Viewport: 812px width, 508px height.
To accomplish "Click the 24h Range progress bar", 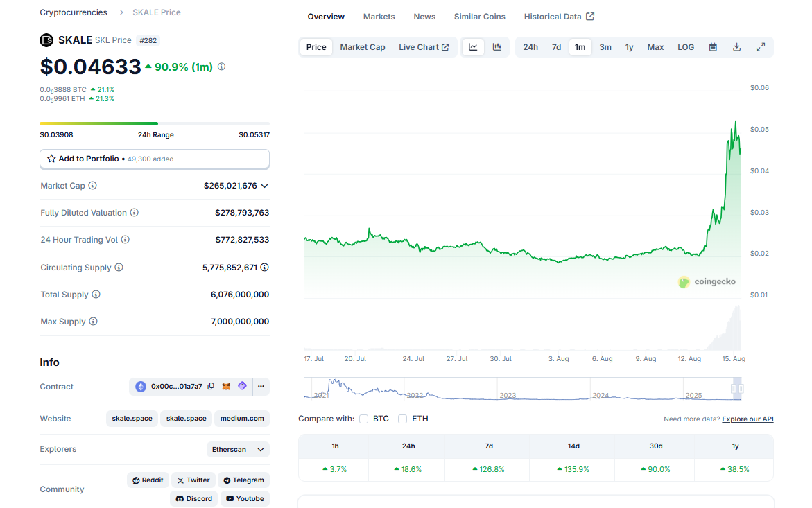I will coord(155,123).
